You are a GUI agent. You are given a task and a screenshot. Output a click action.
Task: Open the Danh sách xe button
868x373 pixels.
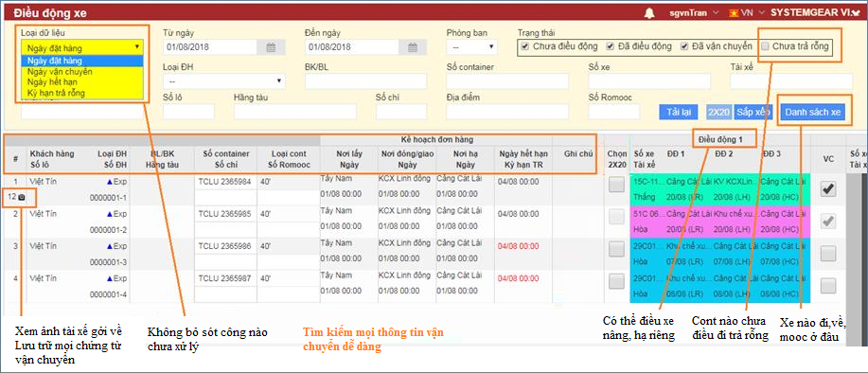click(x=813, y=112)
